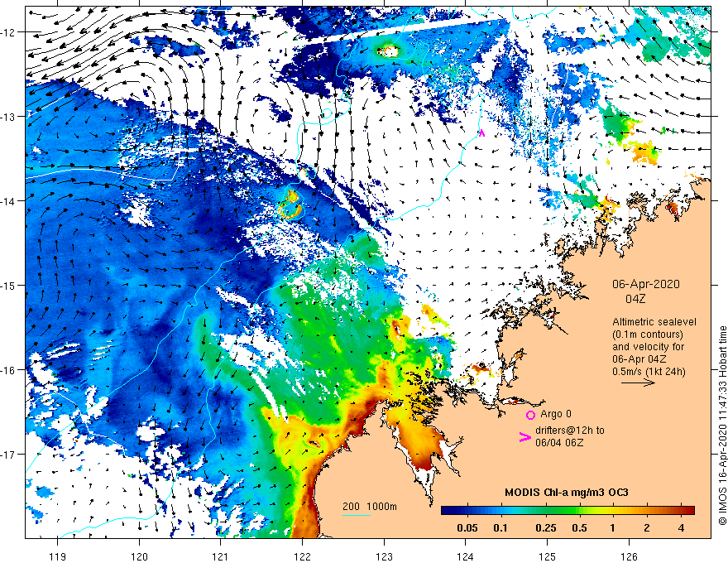Viewport: 728px width, 563px height.
Task: Click the latitude axis label '-16'
Action: 9,370
